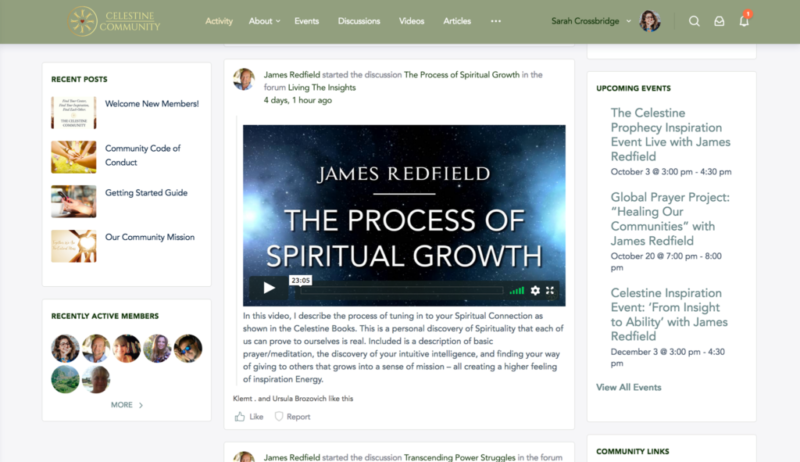
Task: Click the Celestine Community logo
Action: (x=114, y=21)
